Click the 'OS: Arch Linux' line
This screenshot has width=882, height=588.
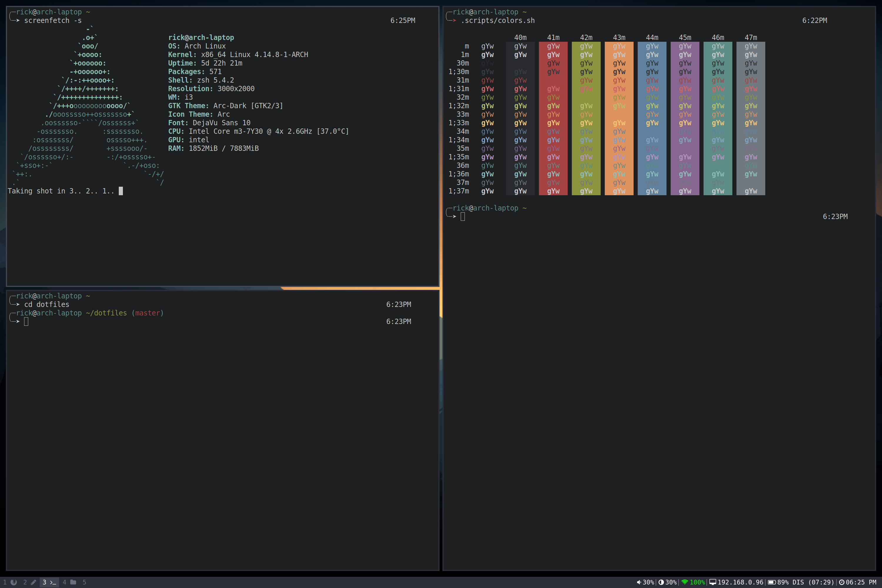[x=197, y=46]
